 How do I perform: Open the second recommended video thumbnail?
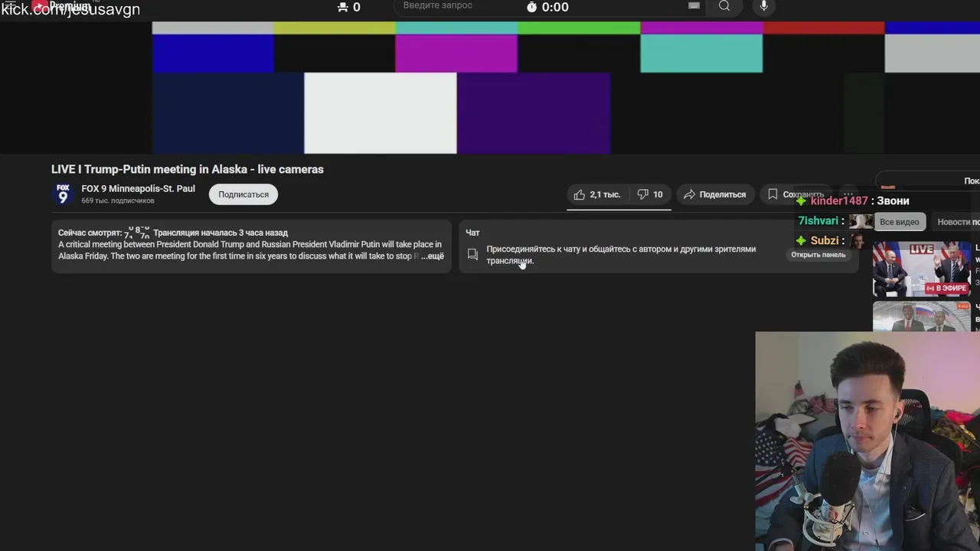pyautogui.click(x=922, y=317)
